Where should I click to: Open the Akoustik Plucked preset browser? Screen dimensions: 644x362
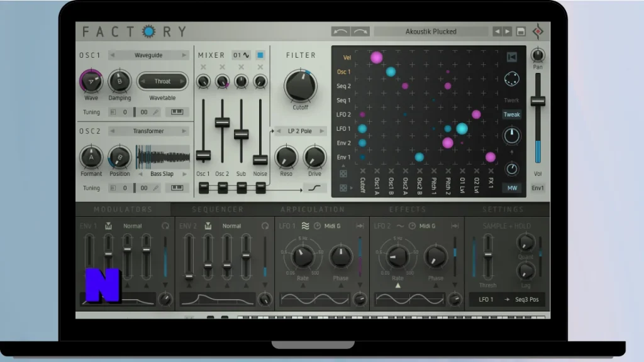pyautogui.click(x=431, y=31)
